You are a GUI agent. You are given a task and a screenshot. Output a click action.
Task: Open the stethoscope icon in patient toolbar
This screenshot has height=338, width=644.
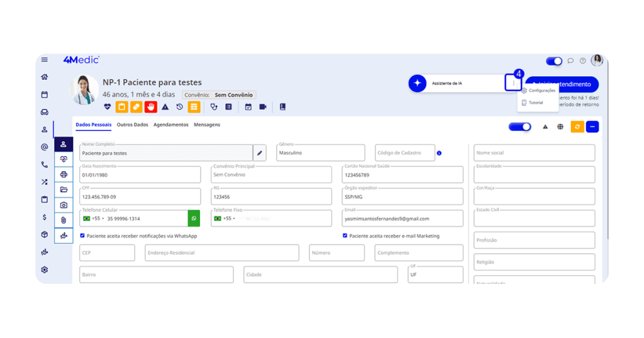pyautogui.click(x=214, y=107)
